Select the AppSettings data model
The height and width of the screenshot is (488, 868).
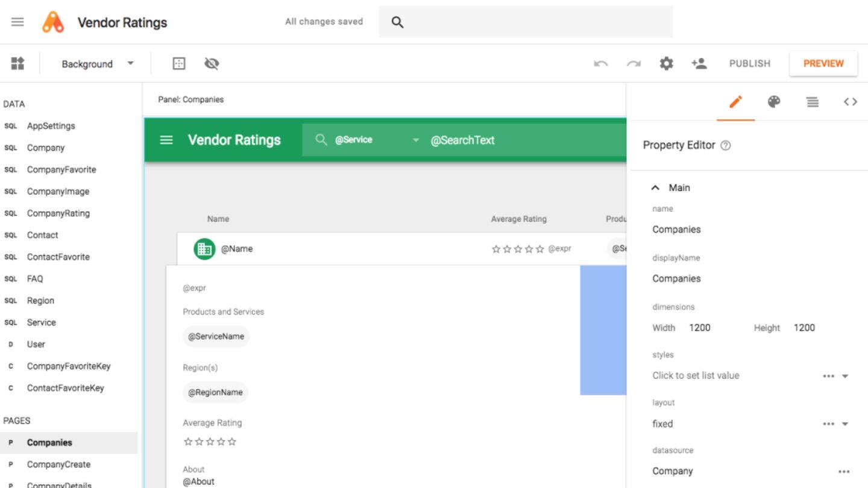pos(51,126)
